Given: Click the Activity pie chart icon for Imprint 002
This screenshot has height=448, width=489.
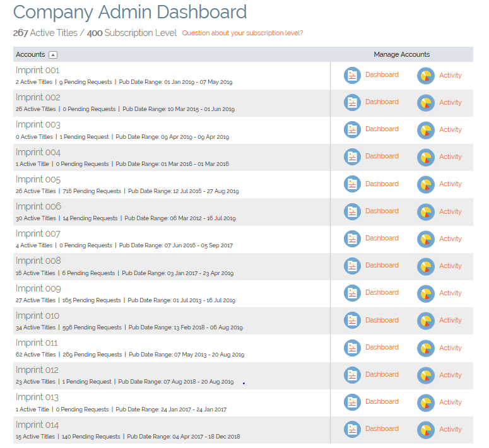Looking at the screenshot, I should coord(426,102).
